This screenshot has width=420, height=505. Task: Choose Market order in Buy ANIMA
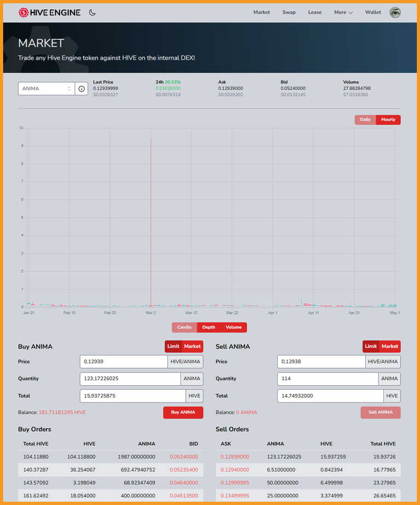(192, 346)
